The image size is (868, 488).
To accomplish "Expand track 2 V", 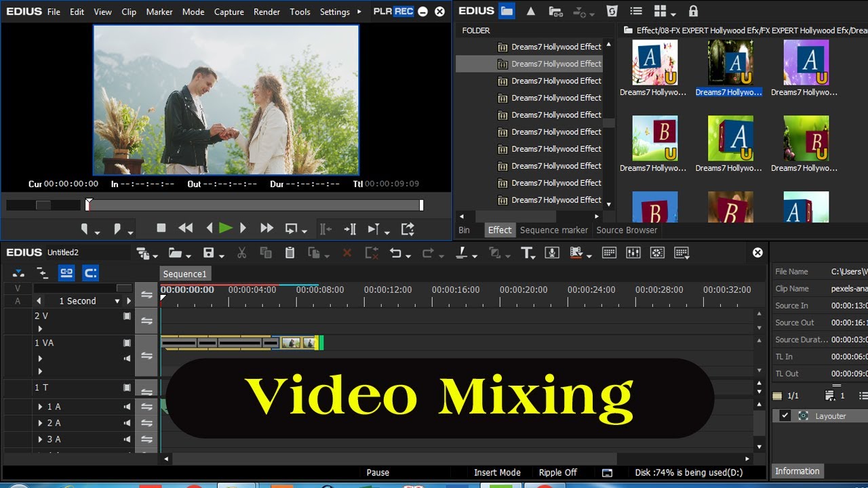I will coord(40,329).
